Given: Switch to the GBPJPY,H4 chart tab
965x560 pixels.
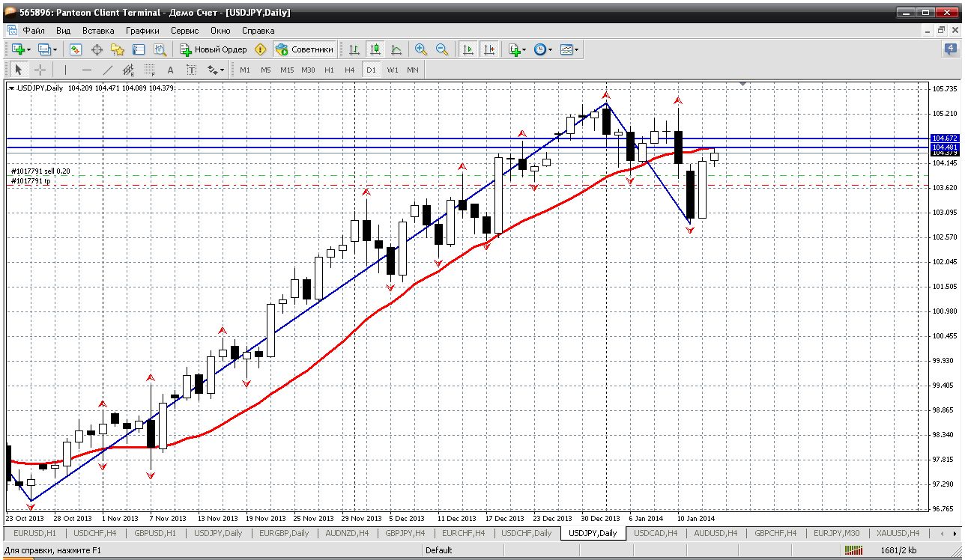Looking at the screenshot, I should (x=405, y=533).
